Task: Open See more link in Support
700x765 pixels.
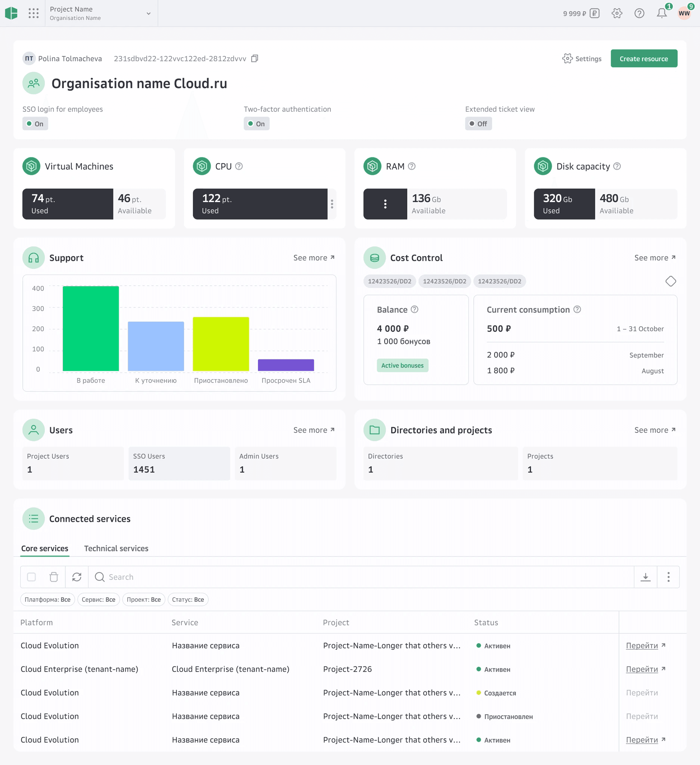Action: [314, 258]
